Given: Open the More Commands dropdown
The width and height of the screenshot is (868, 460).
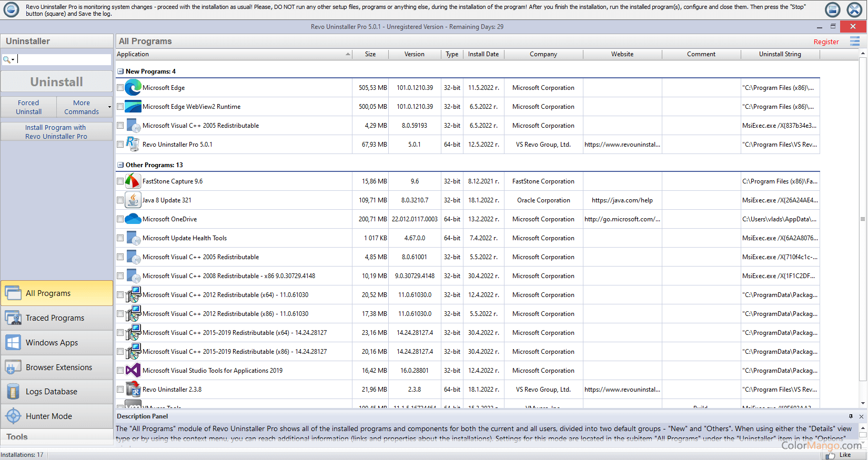Looking at the screenshot, I should pos(85,107).
